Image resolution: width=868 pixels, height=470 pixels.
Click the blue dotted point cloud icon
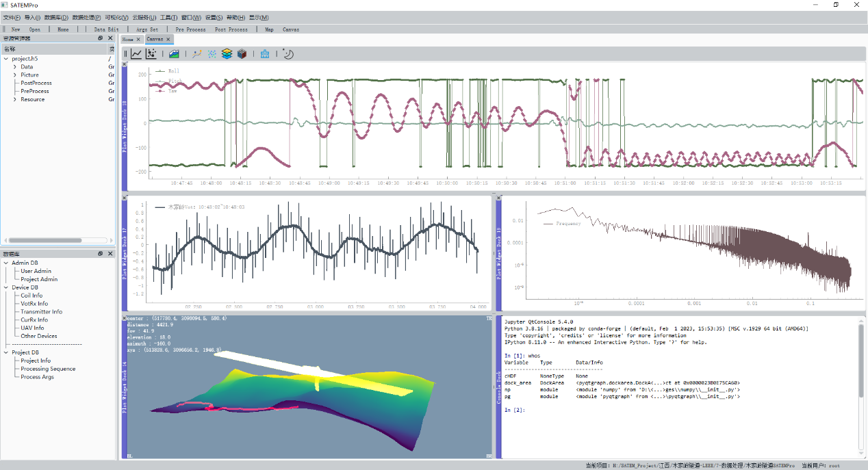point(212,54)
